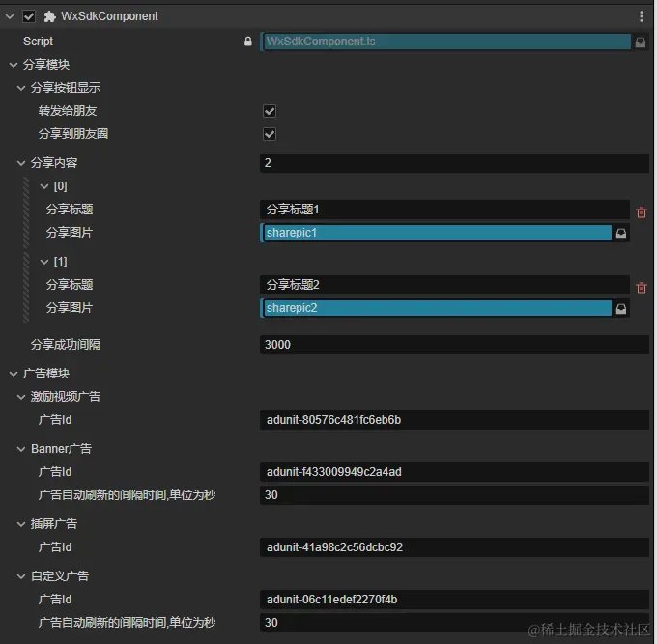
Task: Edit the 分享标题2 title field
Action: click(444, 285)
